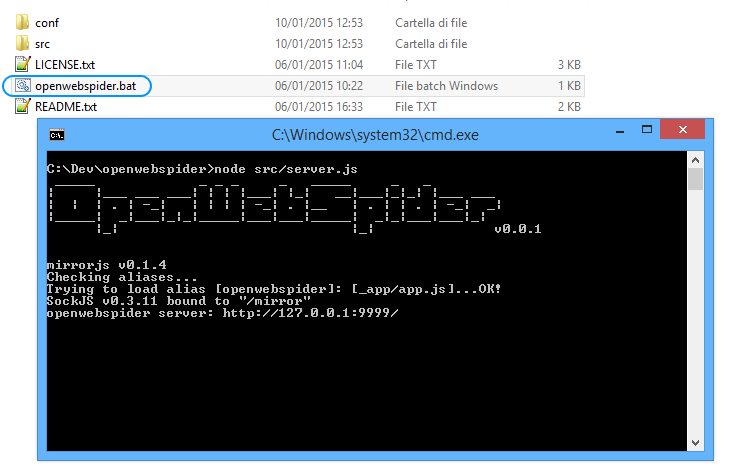This screenshot has width=730, height=469.
Task: Click the conf folder icon
Action: pos(24,22)
